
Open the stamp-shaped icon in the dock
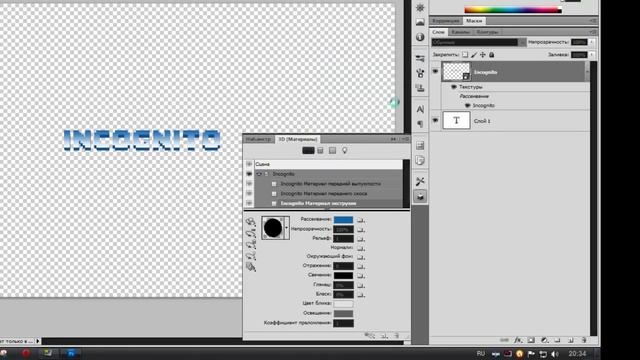420,88
